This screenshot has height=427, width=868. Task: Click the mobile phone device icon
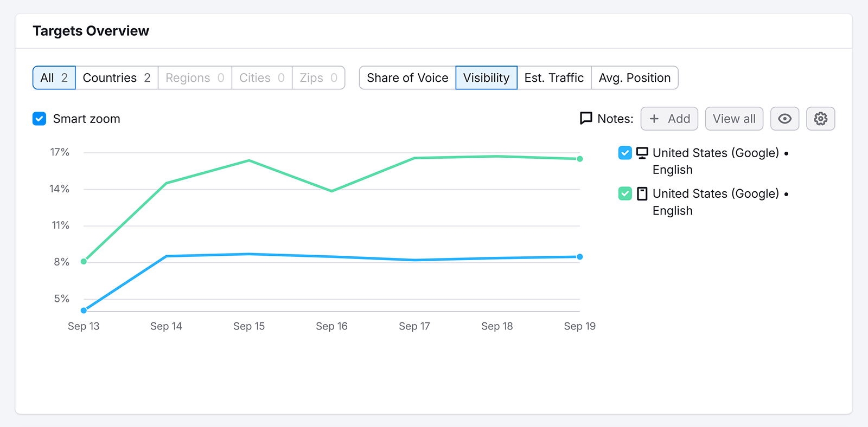click(x=642, y=193)
